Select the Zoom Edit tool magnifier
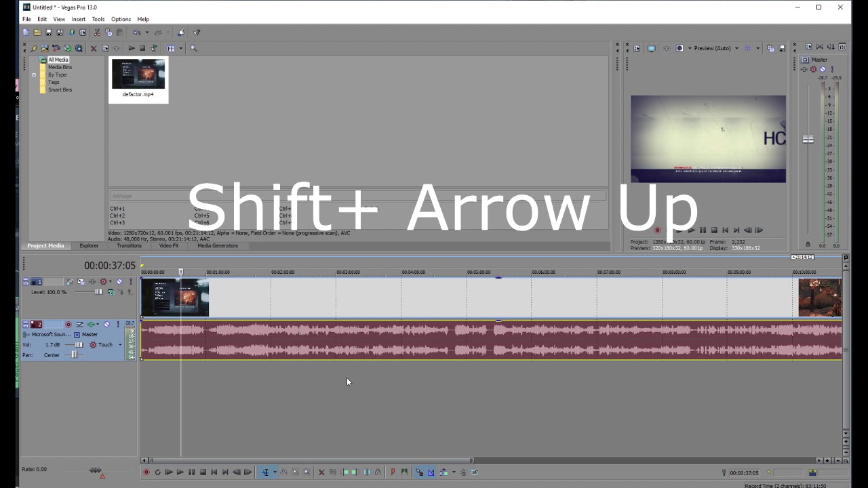The width and height of the screenshot is (868, 488). (x=307, y=472)
